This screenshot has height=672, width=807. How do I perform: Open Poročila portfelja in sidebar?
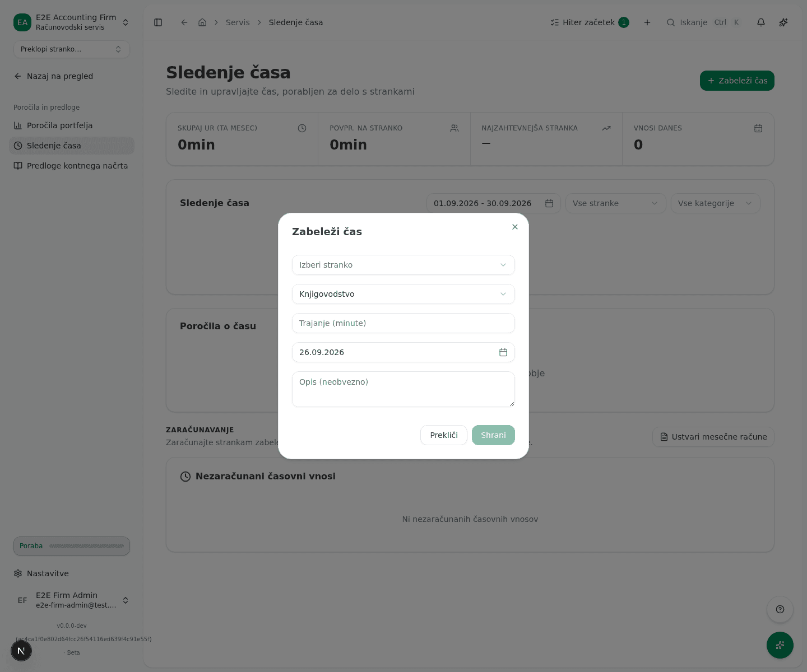[72, 125]
